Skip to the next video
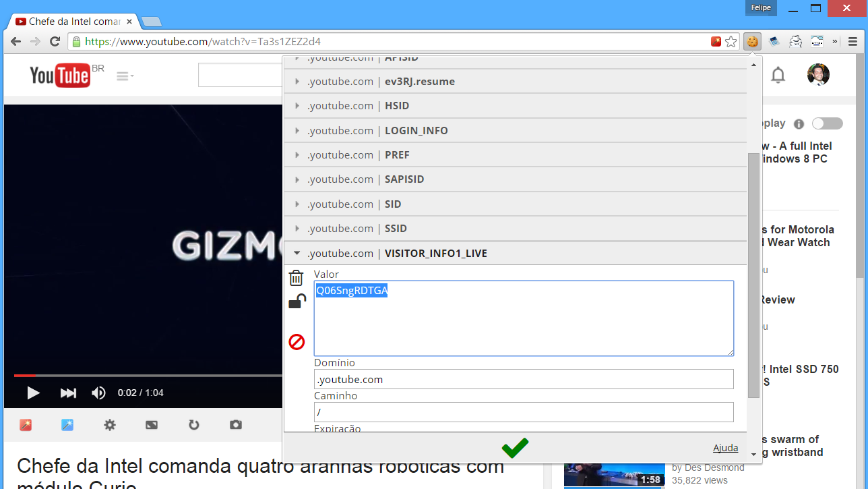868x489 pixels. click(x=68, y=393)
